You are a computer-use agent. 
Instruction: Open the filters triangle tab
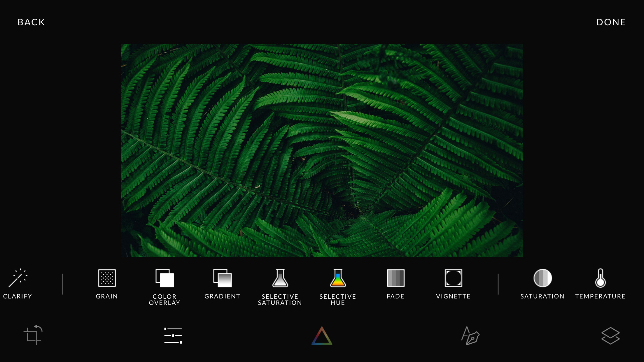click(322, 335)
